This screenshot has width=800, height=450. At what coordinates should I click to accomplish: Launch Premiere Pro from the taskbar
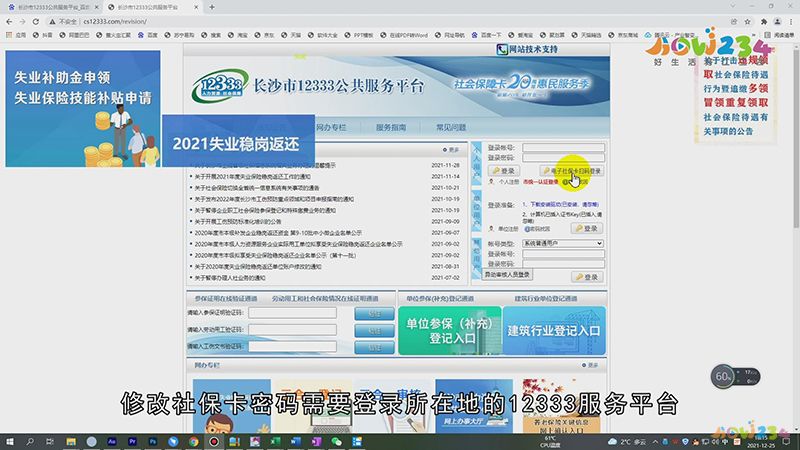click(x=132, y=441)
